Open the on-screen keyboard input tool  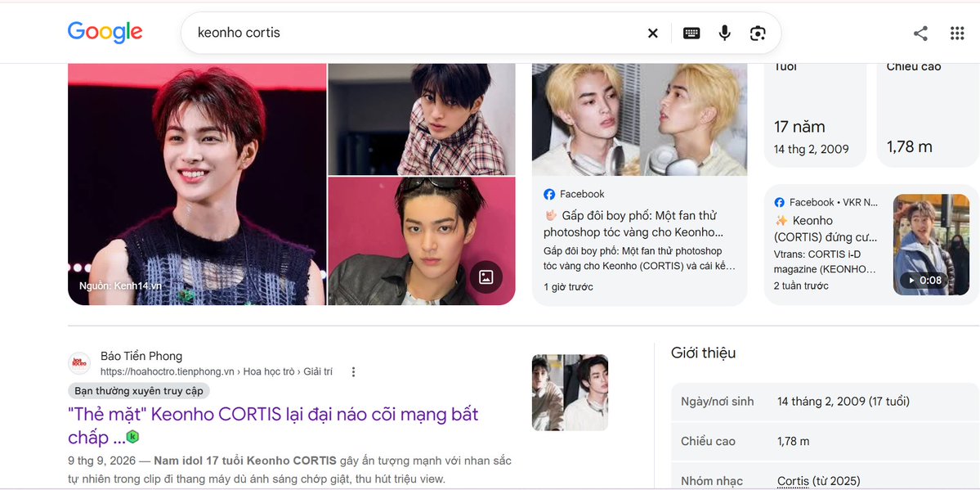point(691,34)
